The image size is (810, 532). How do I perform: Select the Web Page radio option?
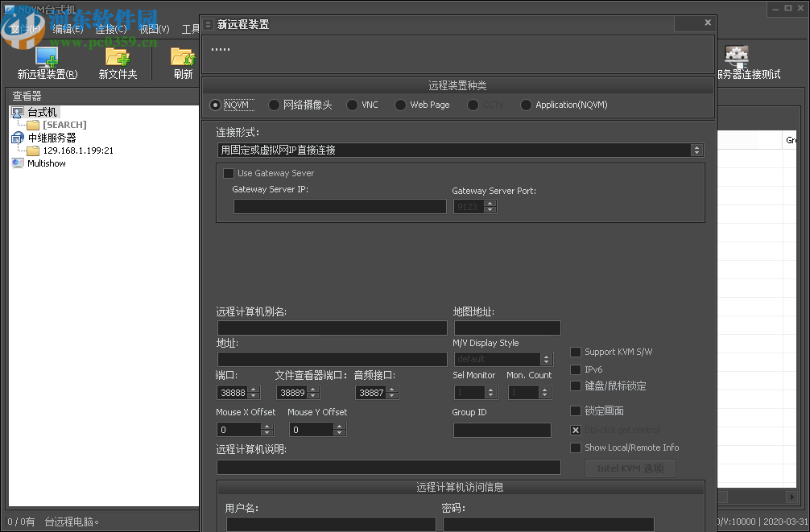click(400, 105)
